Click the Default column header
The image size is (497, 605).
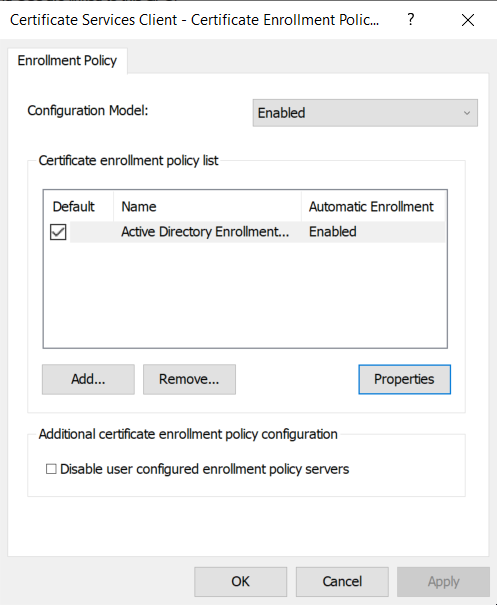[x=79, y=206]
